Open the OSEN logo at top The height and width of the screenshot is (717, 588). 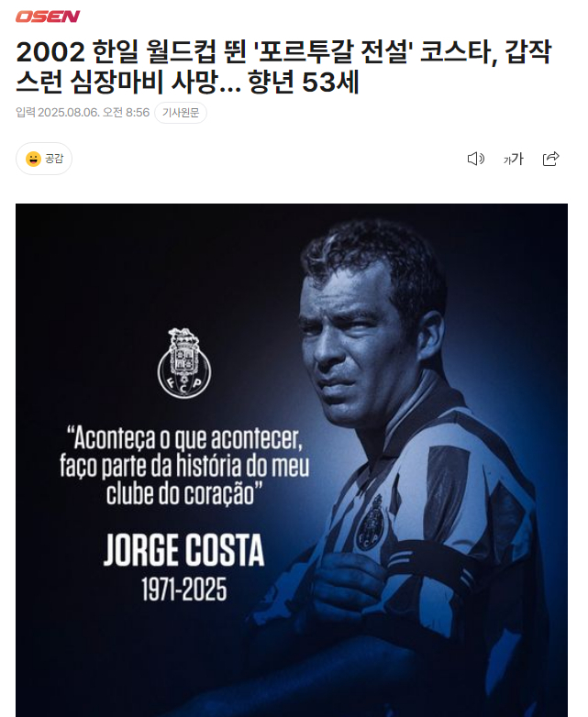(x=48, y=17)
